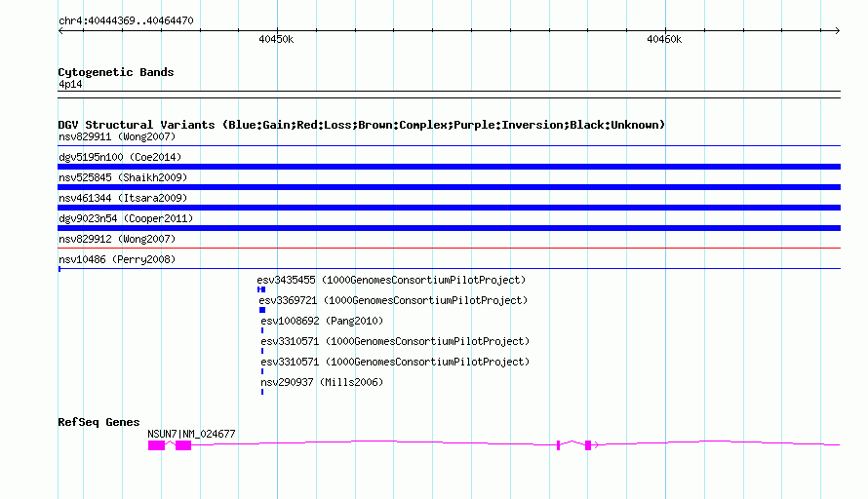Click the 40450k ruler label
868x499 pixels.
(x=276, y=39)
